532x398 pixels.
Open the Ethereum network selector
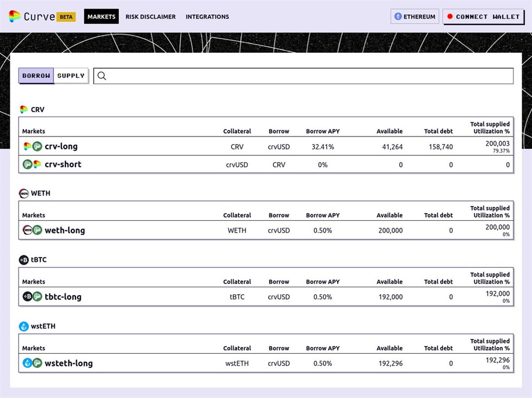tap(415, 16)
